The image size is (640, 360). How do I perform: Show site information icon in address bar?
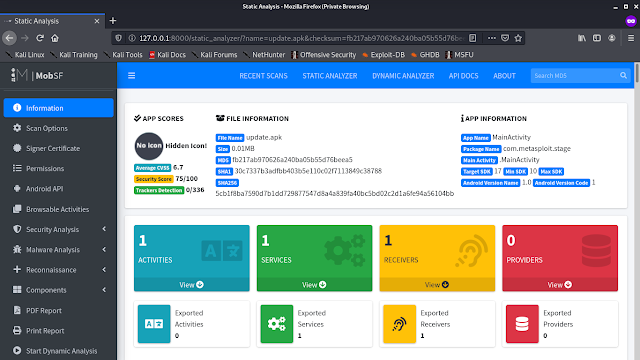tap(131, 38)
